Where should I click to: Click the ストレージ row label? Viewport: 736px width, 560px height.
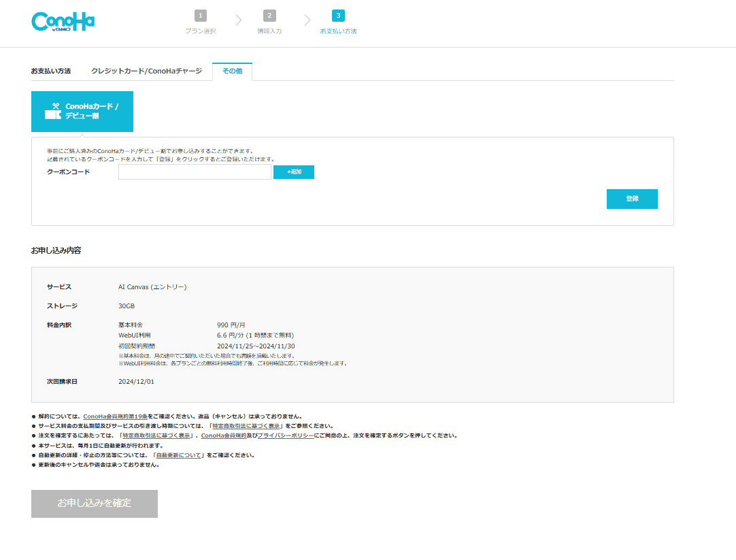63,306
